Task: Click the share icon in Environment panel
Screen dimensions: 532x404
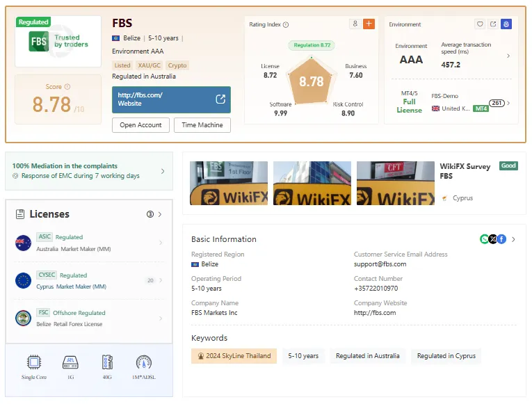Action: tap(493, 24)
